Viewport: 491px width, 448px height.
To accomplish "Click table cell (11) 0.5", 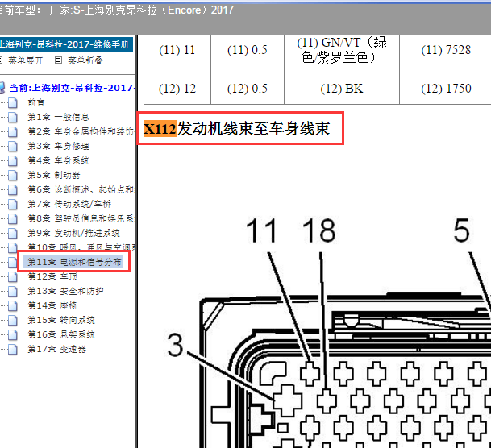I will click(x=248, y=50).
